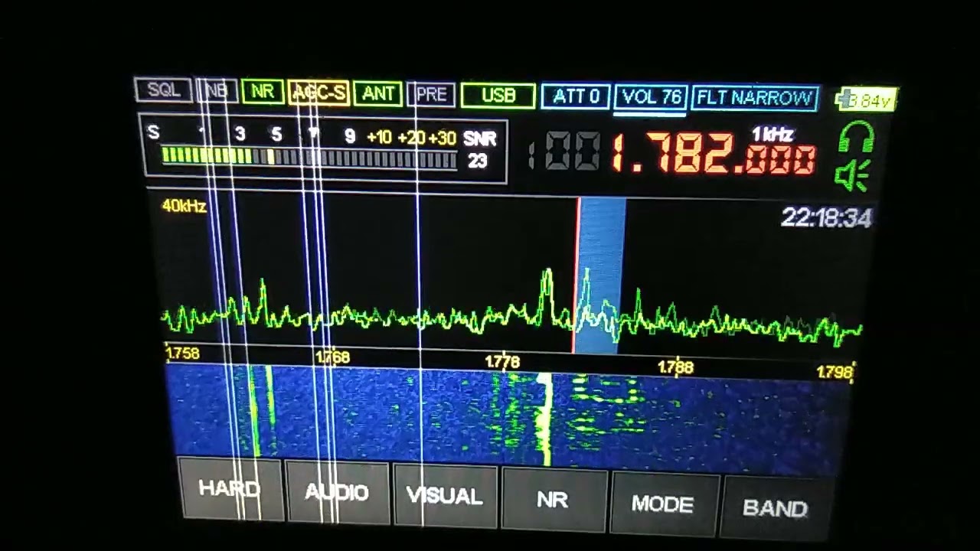
Task: Toggle the NB noise blanker
Action: coord(217,91)
